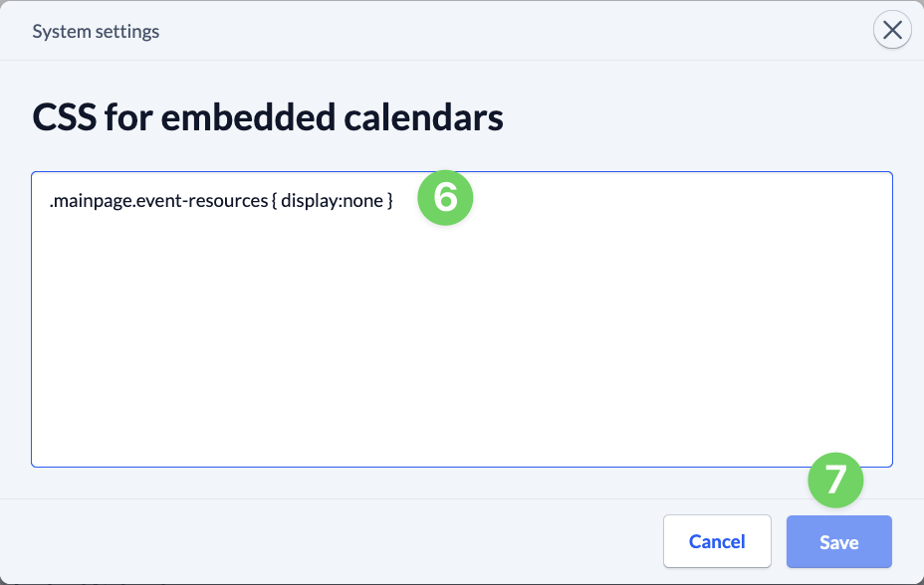The width and height of the screenshot is (924, 585).
Task: Click the word 'none' in the CSS rule
Action: coord(363,201)
